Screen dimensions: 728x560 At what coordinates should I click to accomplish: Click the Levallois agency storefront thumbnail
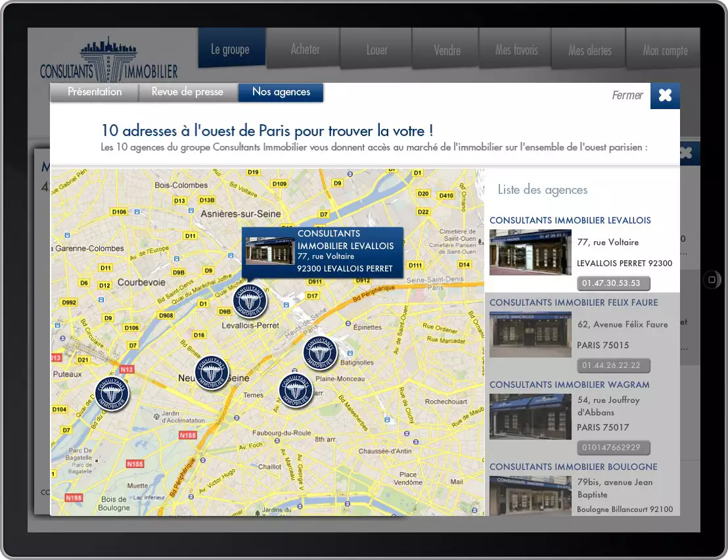point(530,252)
